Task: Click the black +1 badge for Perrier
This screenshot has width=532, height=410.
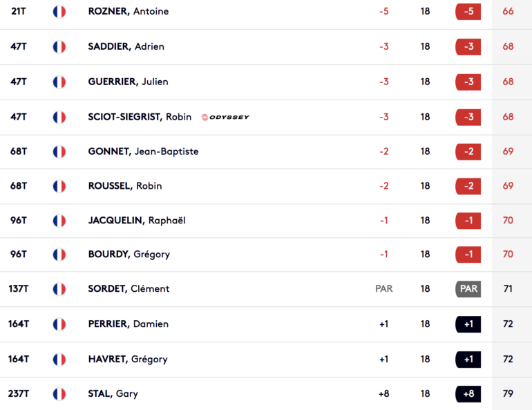Action: point(468,324)
